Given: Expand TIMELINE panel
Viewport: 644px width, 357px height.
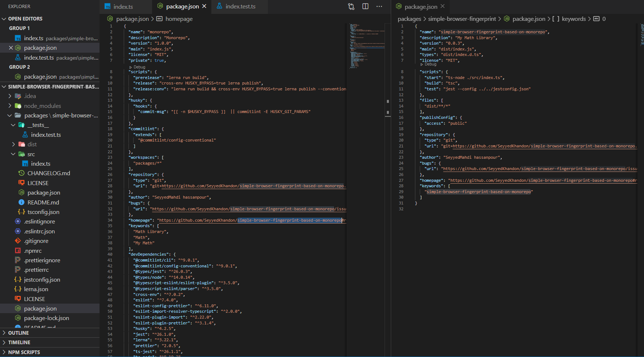Looking at the screenshot, I should click(x=50, y=342).
